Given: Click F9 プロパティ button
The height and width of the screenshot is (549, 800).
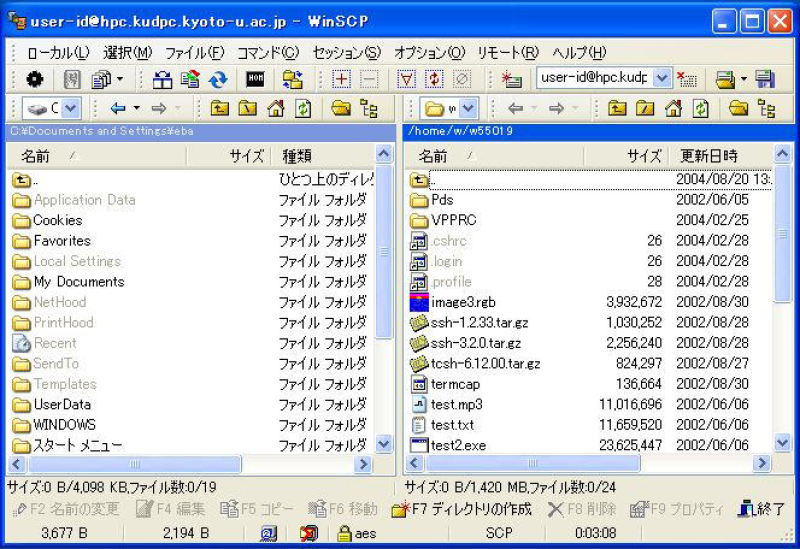Looking at the screenshot, I should pyautogui.click(x=677, y=509).
